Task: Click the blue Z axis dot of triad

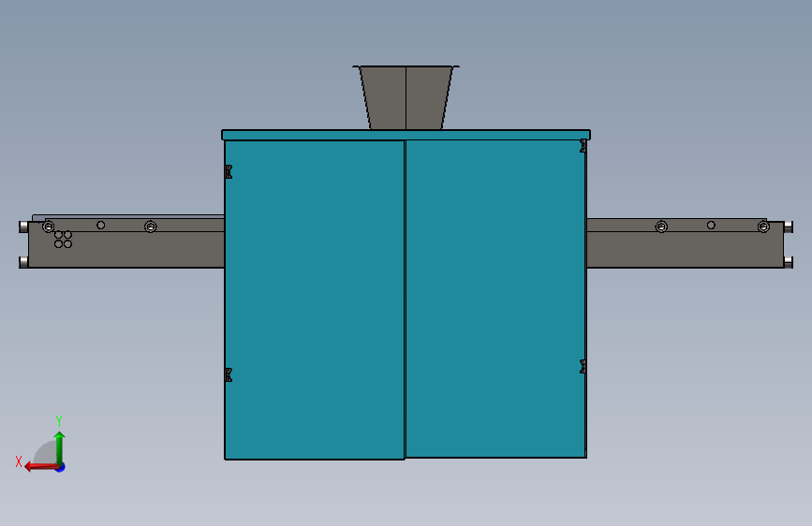Action: pos(61,467)
